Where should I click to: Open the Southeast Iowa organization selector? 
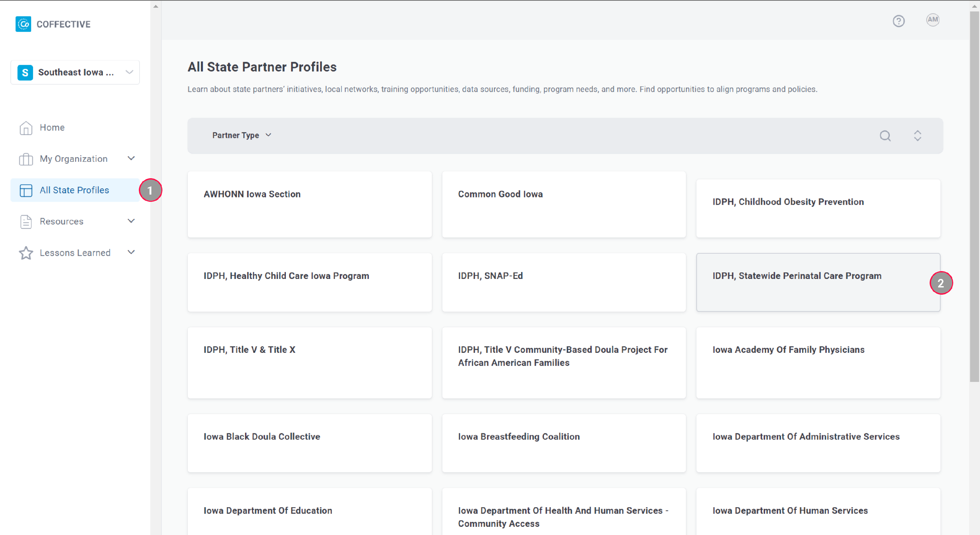(x=75, y=72)
